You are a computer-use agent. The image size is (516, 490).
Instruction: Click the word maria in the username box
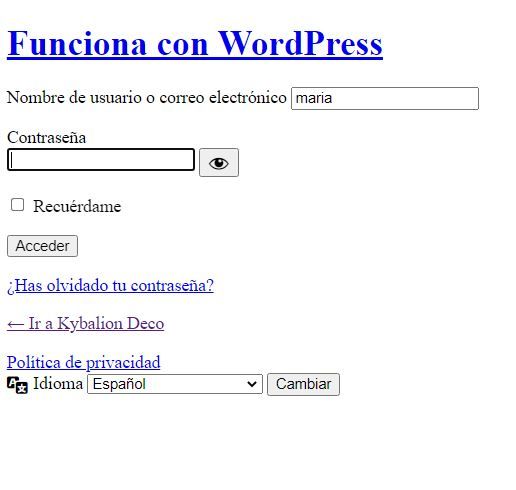coord(314,98)
